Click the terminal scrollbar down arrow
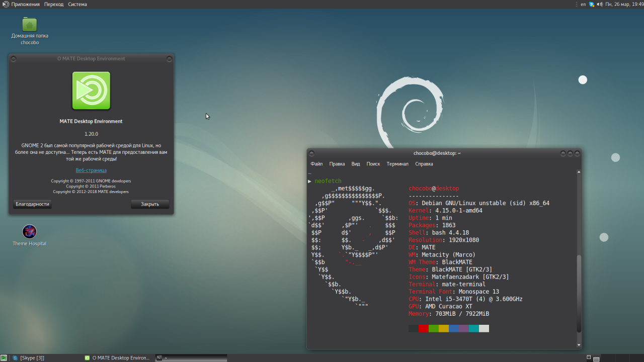This screenshot has height=362, width=644. [579, 345]
